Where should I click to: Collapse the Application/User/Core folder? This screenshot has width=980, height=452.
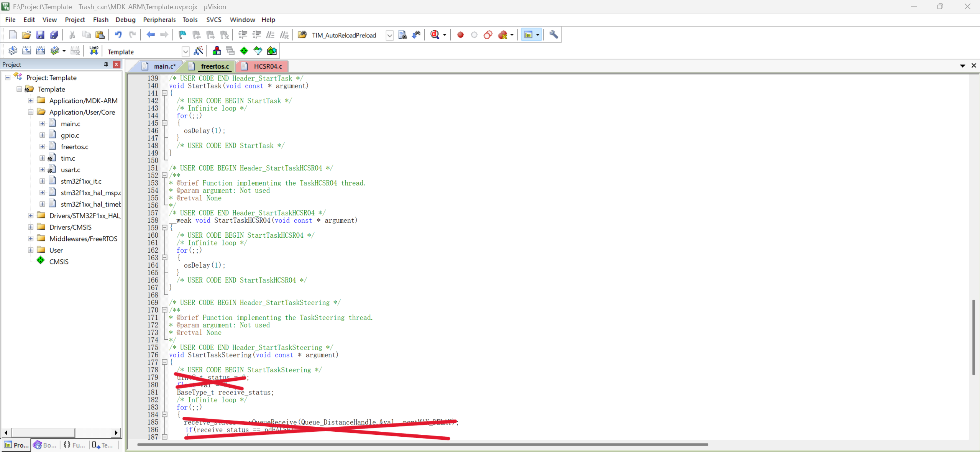31,112
